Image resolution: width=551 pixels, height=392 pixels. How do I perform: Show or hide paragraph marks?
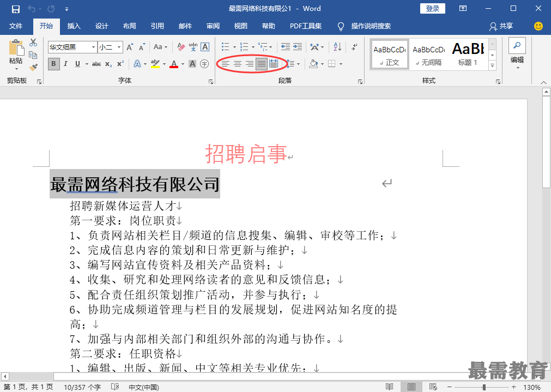(x=355, y=47)
